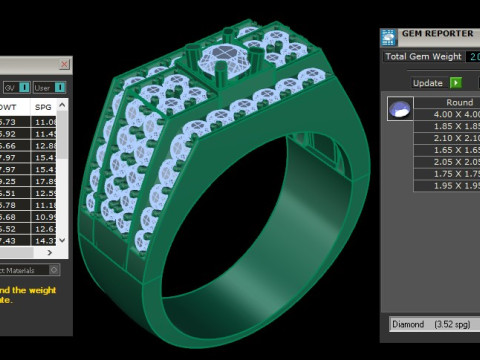Image resolution: width=480 pixels, height=360 pixels.
Task: Click the scroll-right arrow under the weight table
Action: pyautogui.click(x=50, y=253)
